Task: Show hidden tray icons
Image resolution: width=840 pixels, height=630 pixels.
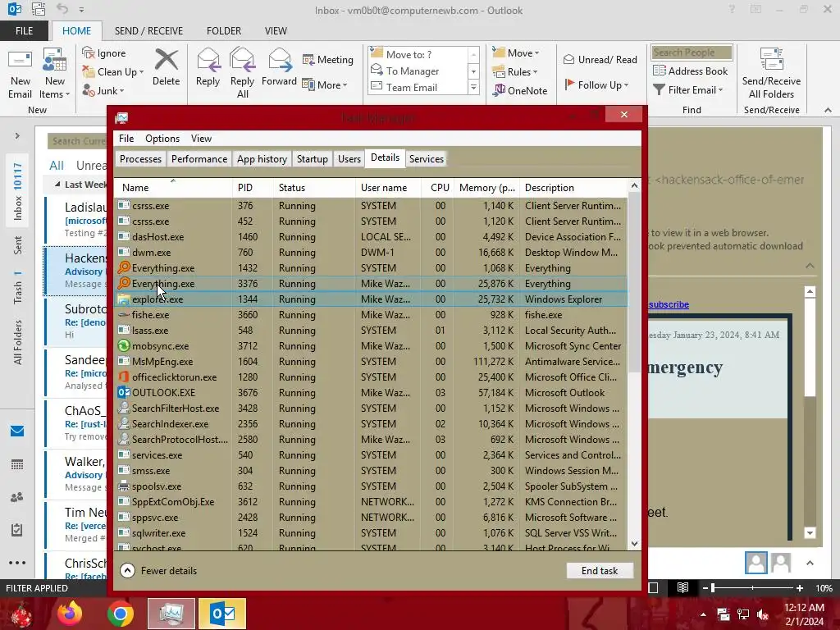Action: click(703, 614)
